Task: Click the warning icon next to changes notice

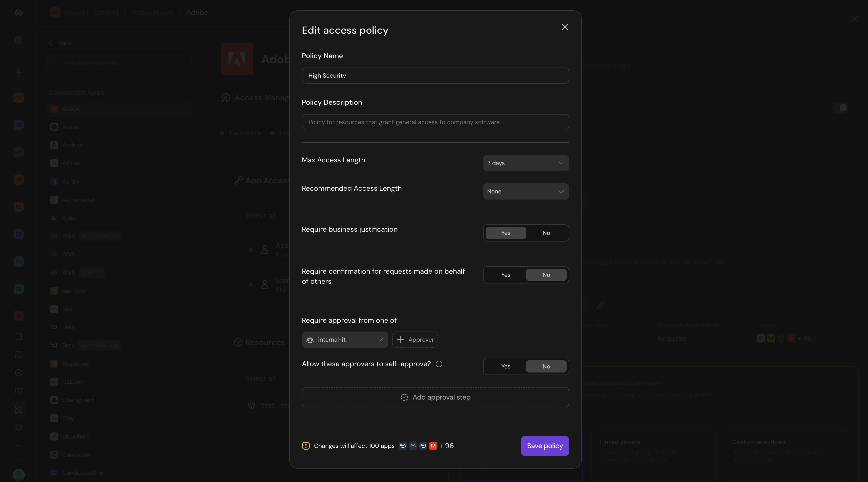Action: [x=306, y=446]
